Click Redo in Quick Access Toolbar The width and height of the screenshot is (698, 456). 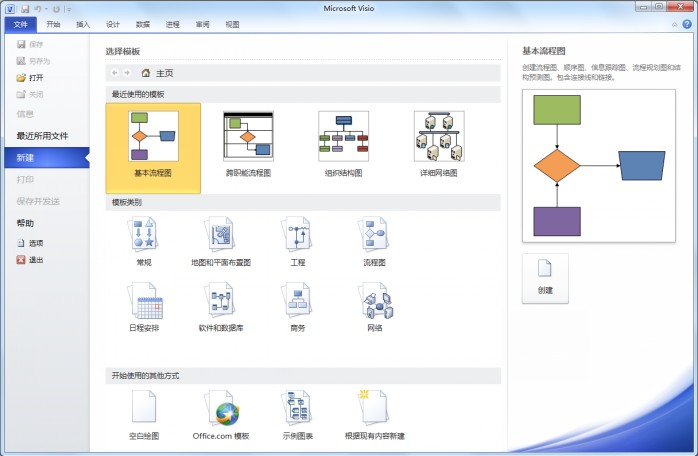coord(56,9)
